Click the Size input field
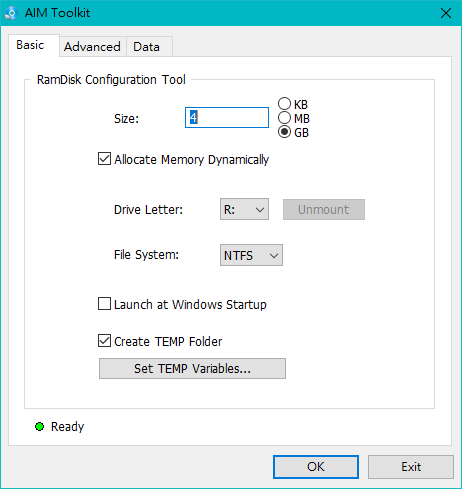Screen dimensions: 462x489 coord(227,117)
